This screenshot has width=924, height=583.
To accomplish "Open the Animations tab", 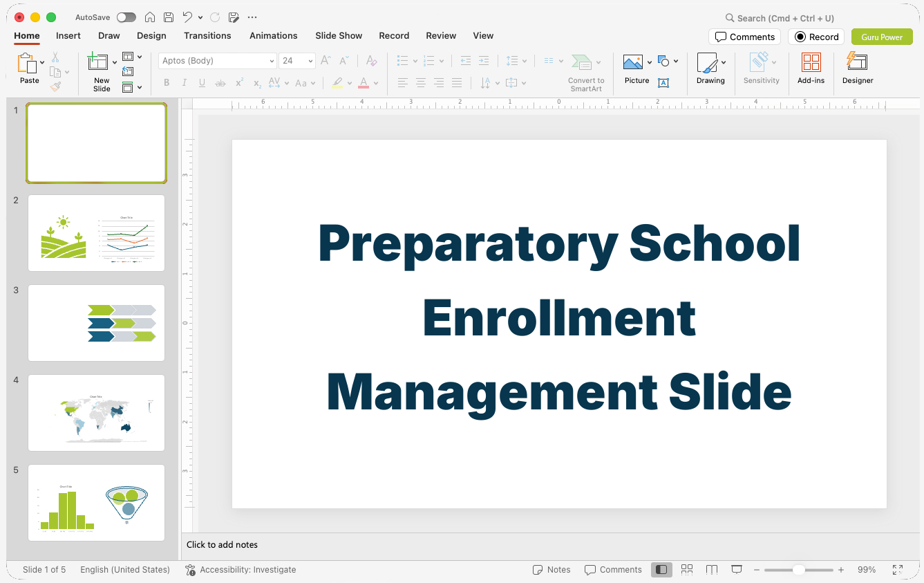I will coord(274,35).
